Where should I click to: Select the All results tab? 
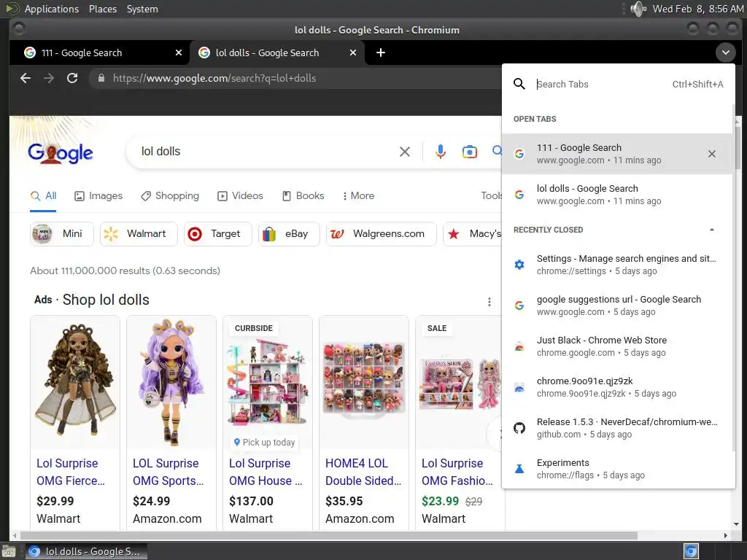click(x=43, y=195)
